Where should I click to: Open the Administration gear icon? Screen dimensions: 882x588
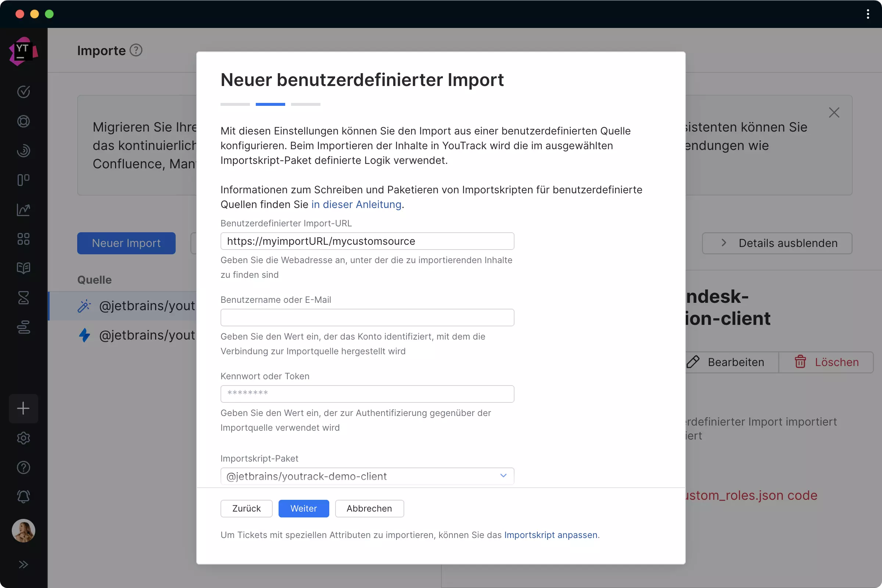tap(23, 438)
